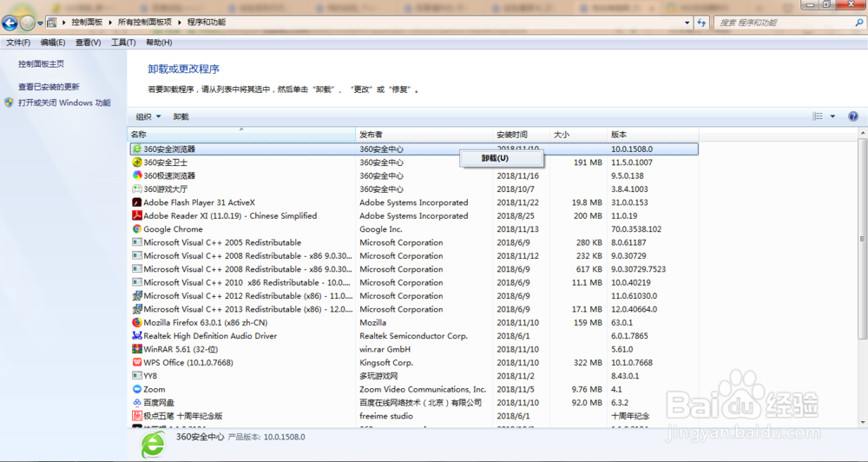868x462 pixels.
Task: Open the 文件(F) menu
Action: pyautogui.click(x=18, y=43)
